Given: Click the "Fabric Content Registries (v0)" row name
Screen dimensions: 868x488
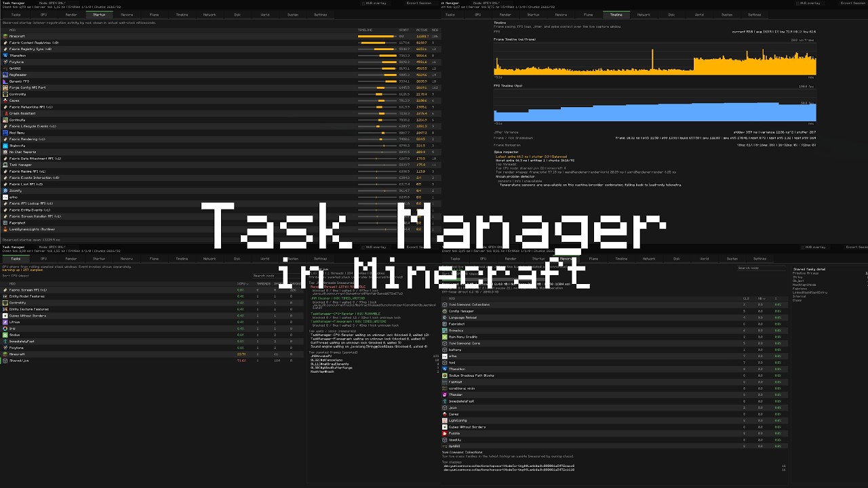Looking at the screenshot, I should point(34,43).
